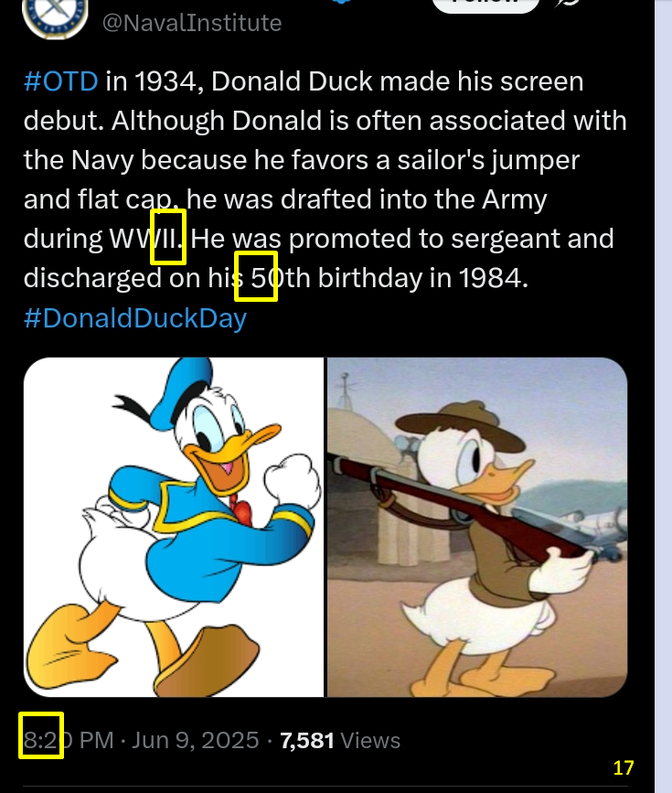Viewport: 672px width, 793px height.
Task: Click the blue verified badge
Action: pyautogui.click(x=342, y=2)
